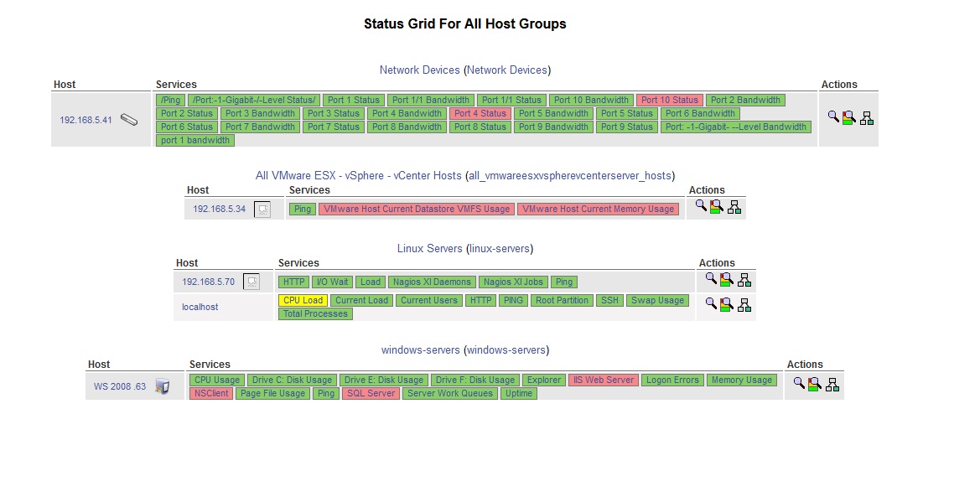Open the red SQL Server service
This screenshot has height=502, width=980.
pyautogui.click(x=371, y=393)
